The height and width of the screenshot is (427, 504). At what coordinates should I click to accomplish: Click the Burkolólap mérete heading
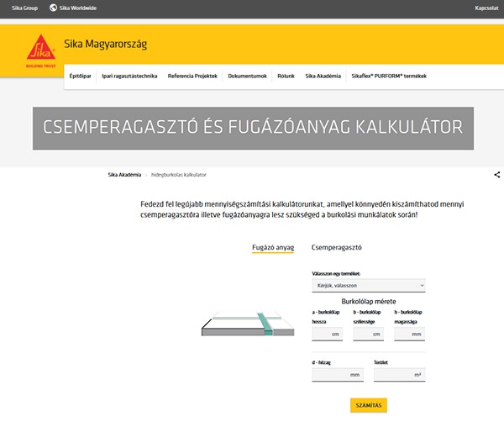coord(369,301)
